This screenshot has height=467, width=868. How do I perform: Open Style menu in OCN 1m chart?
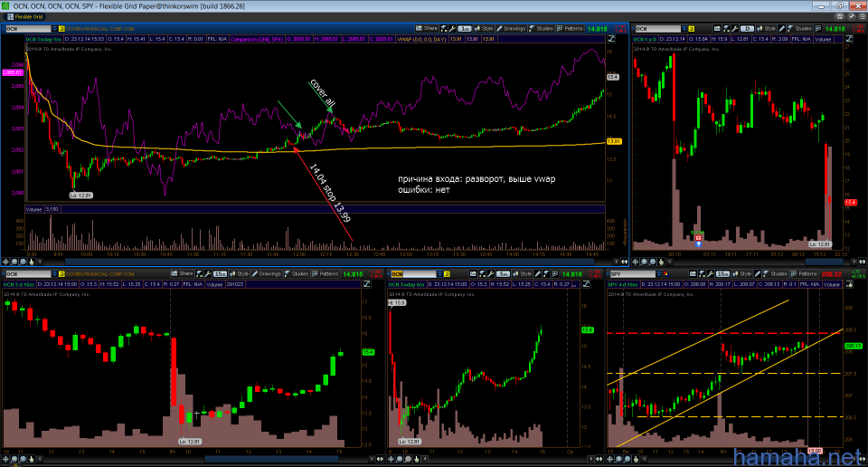click(x=483, y=28)
